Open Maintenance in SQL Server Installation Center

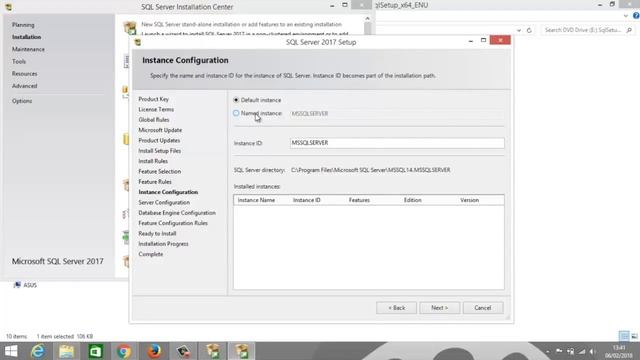coord(28,49)
